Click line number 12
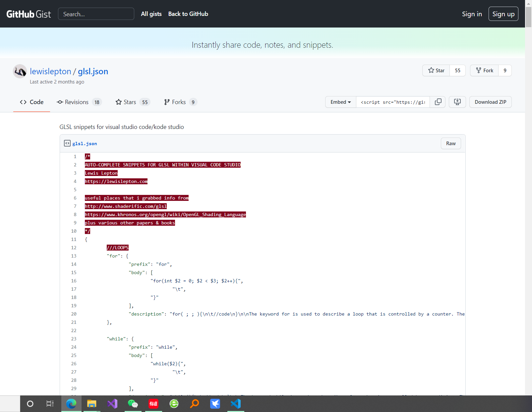 tap(74, 248)
